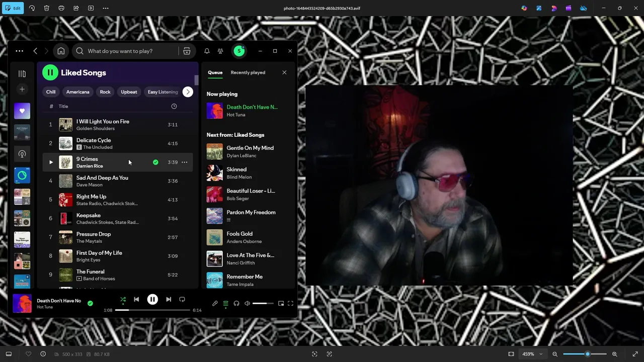
Task: Create a playlist with the plus icon
Action: click(x=22, y=89)
